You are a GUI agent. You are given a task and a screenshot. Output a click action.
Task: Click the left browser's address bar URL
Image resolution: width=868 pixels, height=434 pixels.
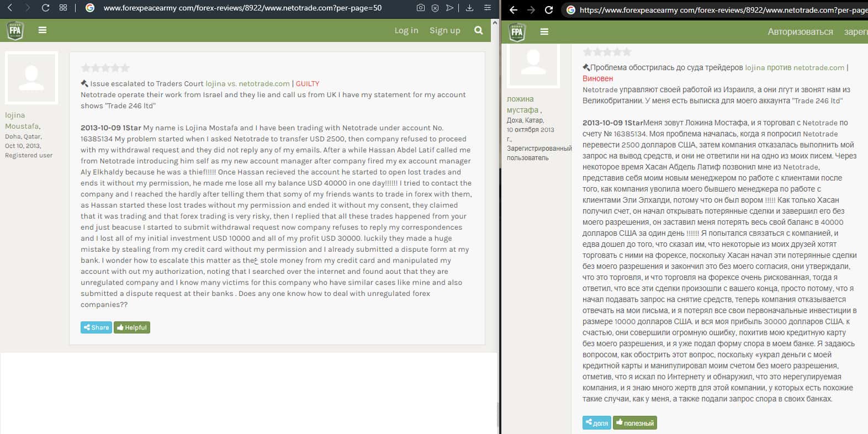(242, 8)
